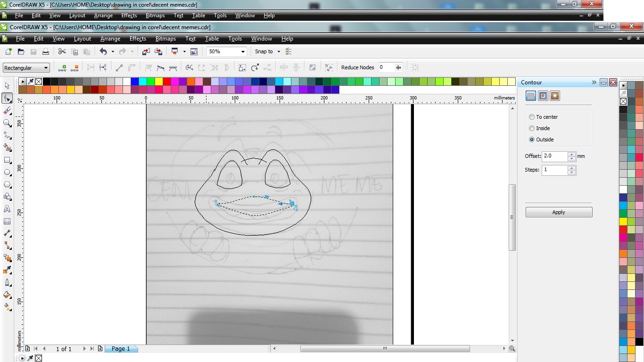Open the Snap to dropdown
The width and height of the screenshot is (644, 362).
[x=279, y=51]
